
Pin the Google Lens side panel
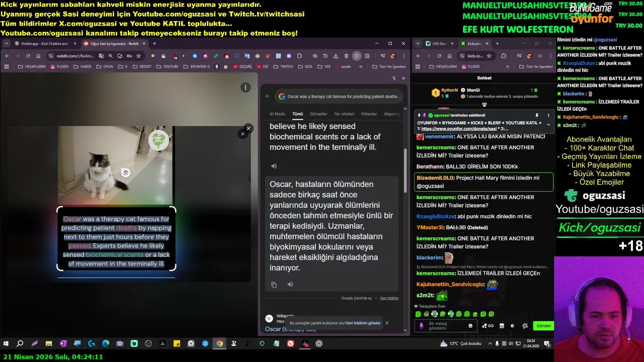coord(394,78)
